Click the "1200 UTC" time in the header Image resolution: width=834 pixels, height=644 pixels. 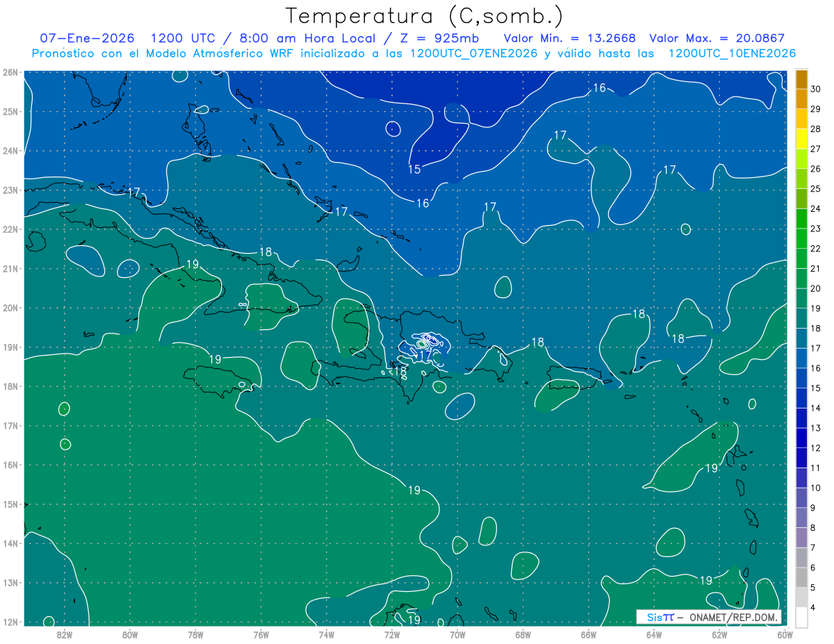pos(183,38)
